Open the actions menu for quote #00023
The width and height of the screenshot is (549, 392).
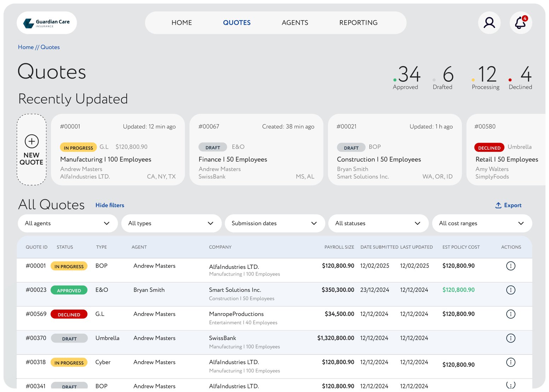tap(511, 290)
